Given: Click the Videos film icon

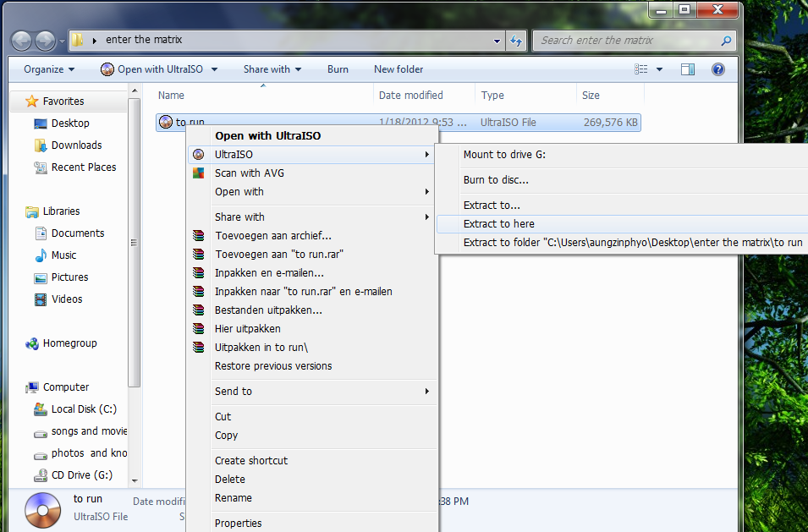Looking at the screenshot, I should pyautogui.click(x=41, y=299).
